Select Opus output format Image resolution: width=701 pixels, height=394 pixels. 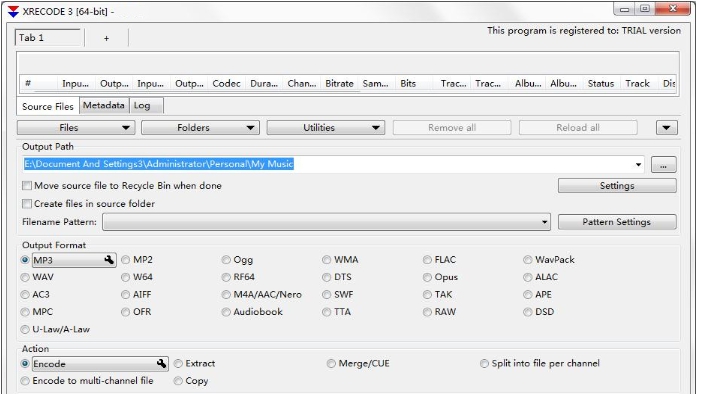pos(427,277)
